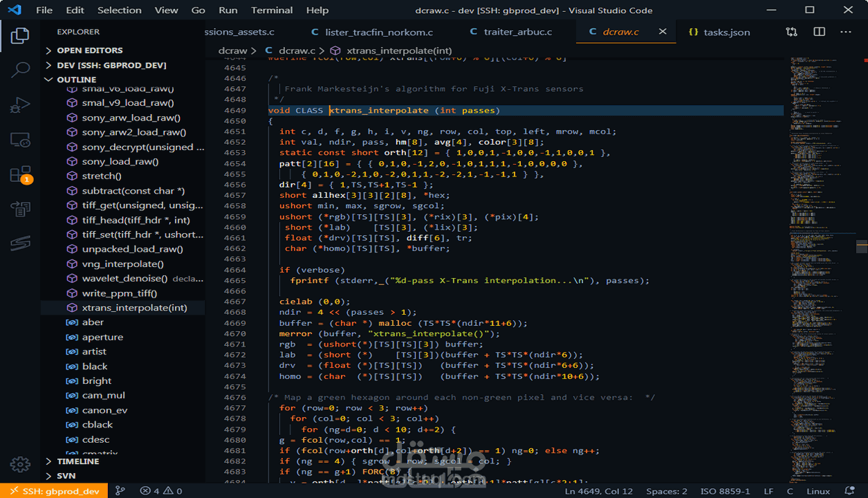Viewport: 868px width, 498px height.
Task: Split the editor to the right
Action: [819, 32]
